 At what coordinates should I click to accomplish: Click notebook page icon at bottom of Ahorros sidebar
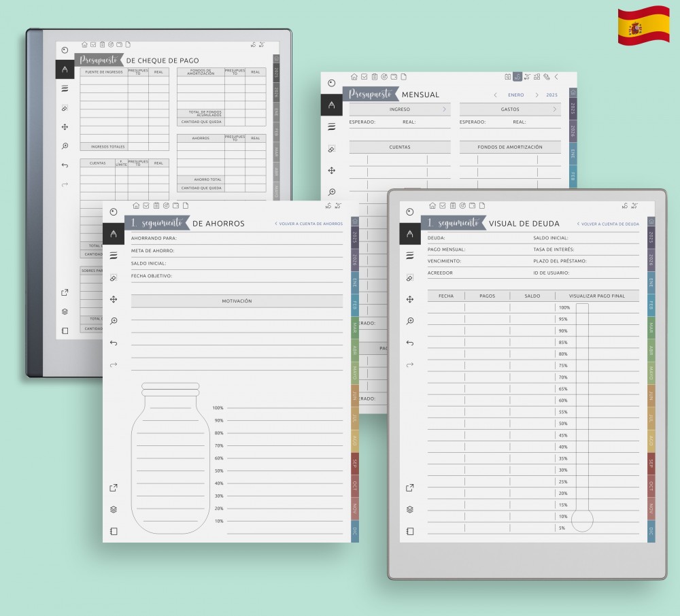click(114, 531)
